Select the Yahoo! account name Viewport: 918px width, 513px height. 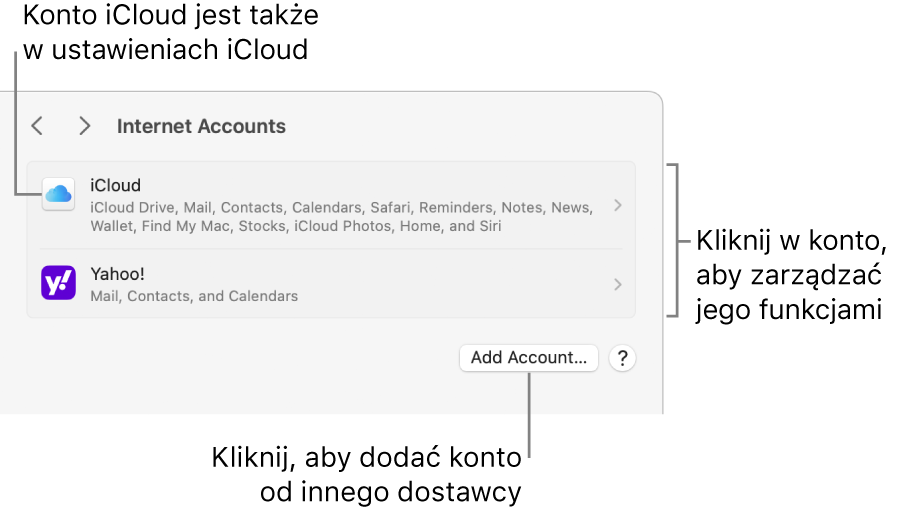[x=118, y=274]
